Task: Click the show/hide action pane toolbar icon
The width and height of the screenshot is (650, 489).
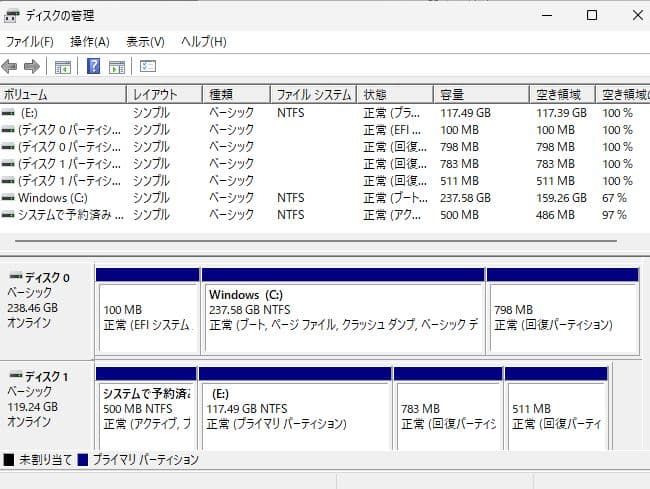Action: [x=117, y=67]
